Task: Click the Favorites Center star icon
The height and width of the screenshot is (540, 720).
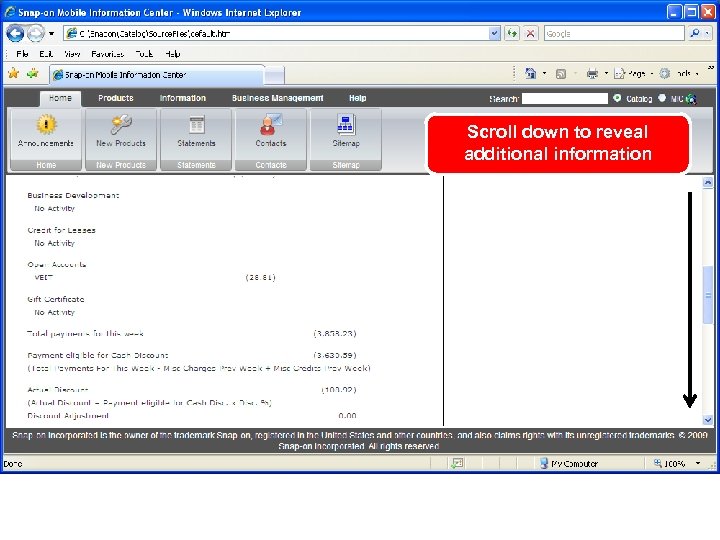Action: click(13, 73)
